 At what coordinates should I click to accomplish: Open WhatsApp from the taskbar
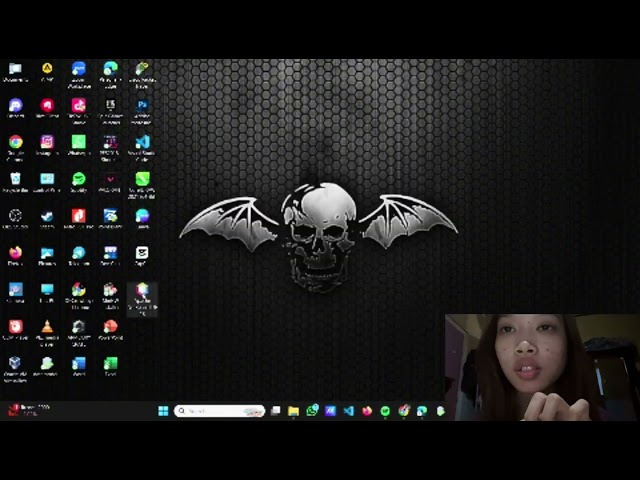(x=312, y=410)
